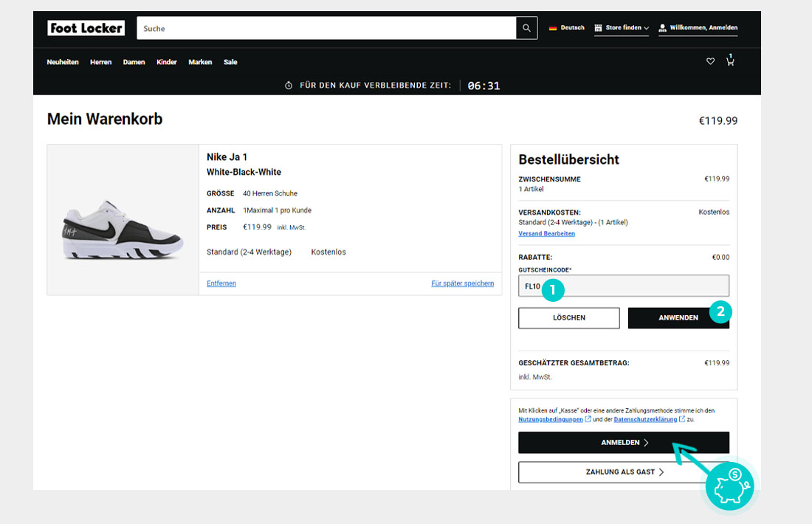Click the Willkommen, Anmelden link
Image resolution: width=812 pixels, height=524 pixels.
click(703, 28)
